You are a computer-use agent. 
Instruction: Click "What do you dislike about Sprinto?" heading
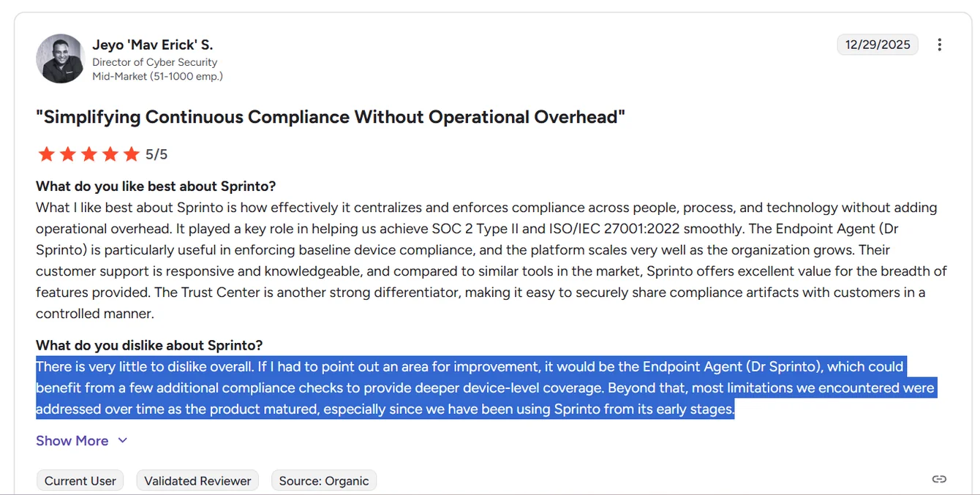149,345
